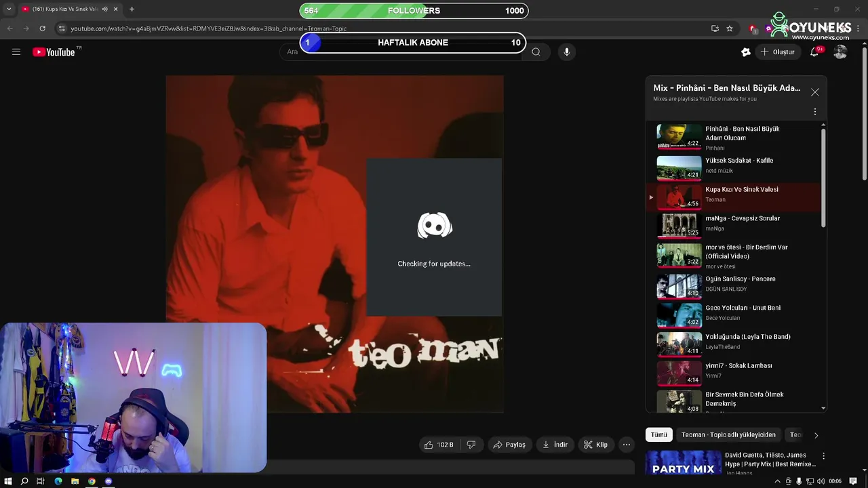The image size is (868, 488).
Task: Go to the YouTube home logo
Action: click(x=54, y=52)
